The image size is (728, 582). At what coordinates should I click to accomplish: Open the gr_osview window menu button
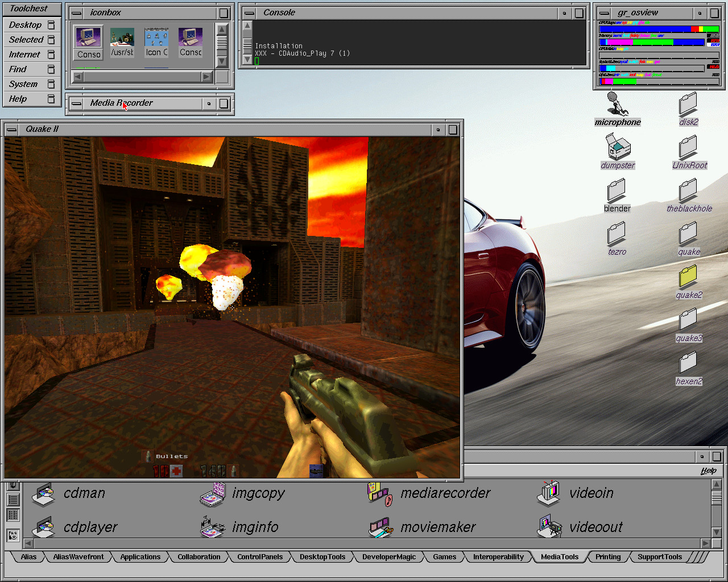tap(605, 13)
